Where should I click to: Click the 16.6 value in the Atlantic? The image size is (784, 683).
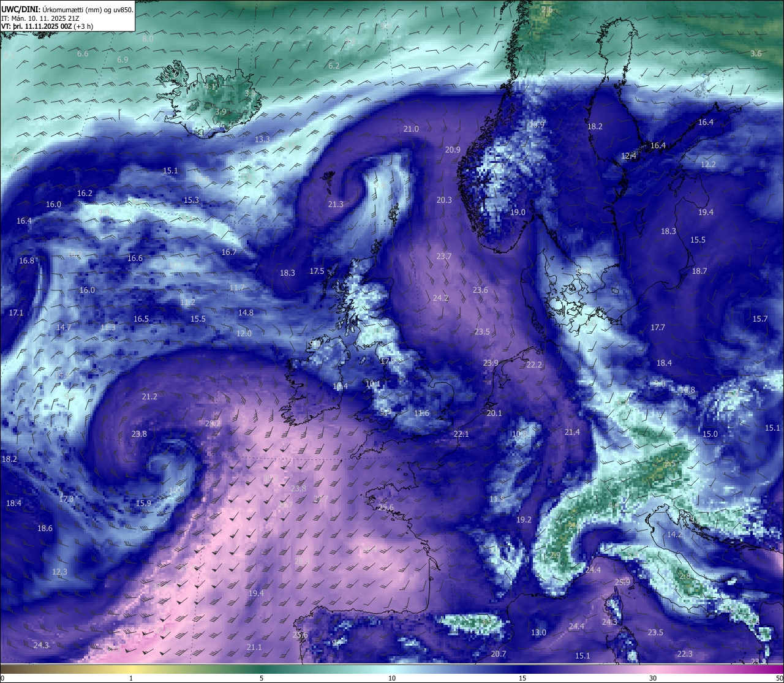click(x=135, y=258)
